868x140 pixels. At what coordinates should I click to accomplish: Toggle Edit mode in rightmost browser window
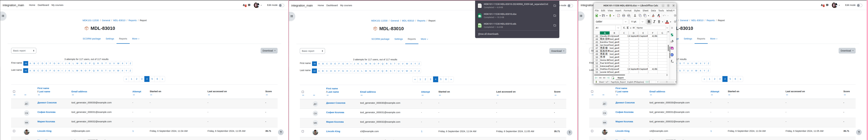(x=859, y=5)
